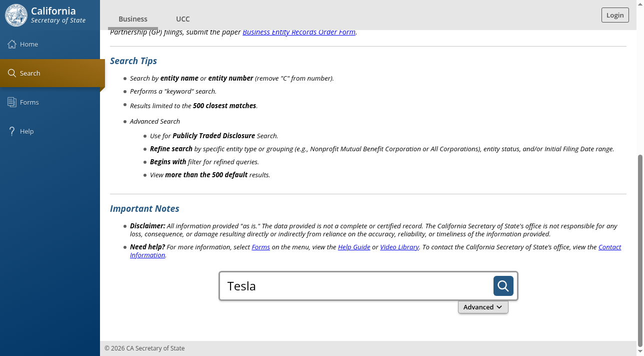The height and width of the screenshot is (356, 644).
Task: Open the Home menu item
Action: pyautogui.click(x=50, y=44)
